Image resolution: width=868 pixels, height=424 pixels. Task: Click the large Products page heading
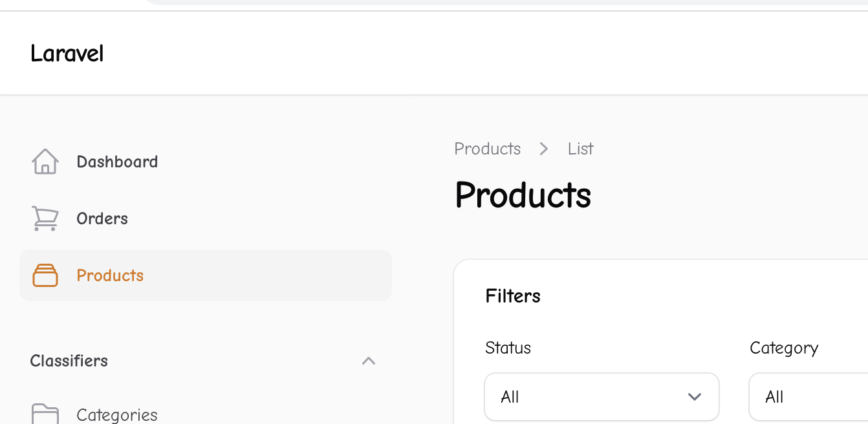(x=523, y=195)
